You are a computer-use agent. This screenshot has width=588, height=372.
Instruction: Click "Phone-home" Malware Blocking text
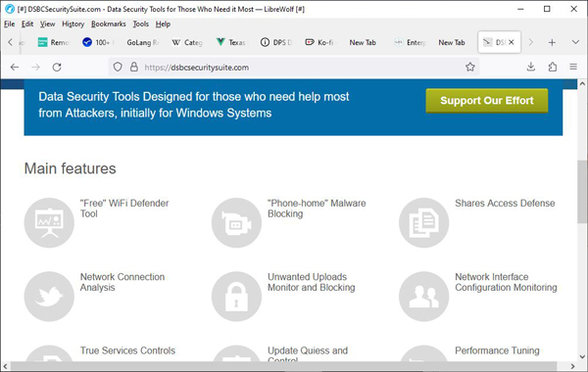[317, 209]
